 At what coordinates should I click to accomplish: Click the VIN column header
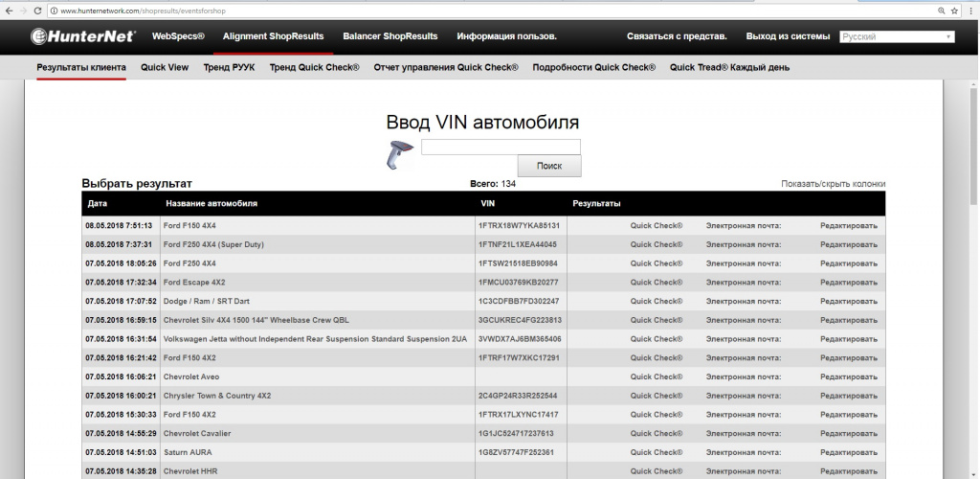(x=488, y=204)
